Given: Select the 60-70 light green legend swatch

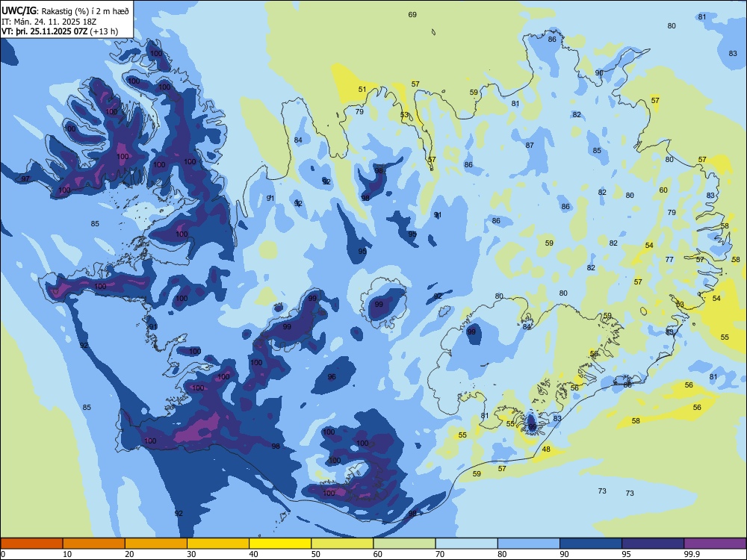Looking at the screenshot, I should [404, 544].
